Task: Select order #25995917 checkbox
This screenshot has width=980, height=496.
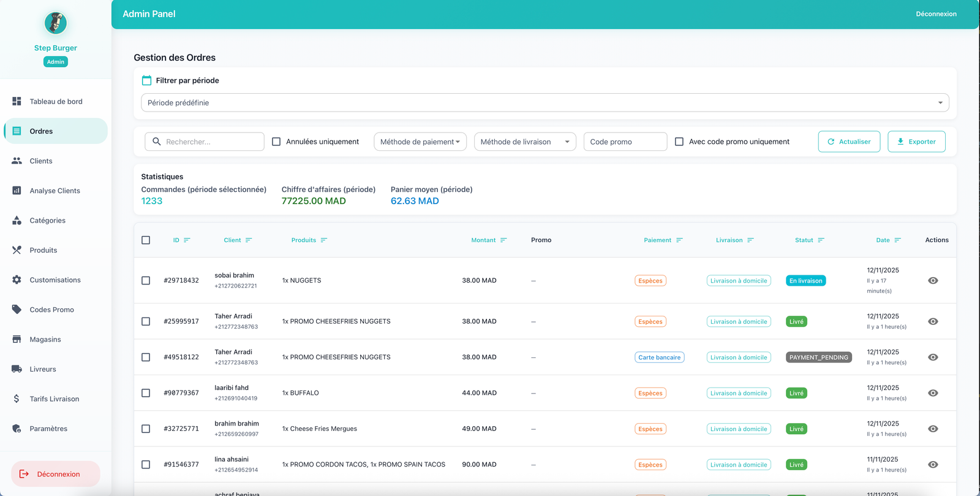Action: [x=146, y=321]
